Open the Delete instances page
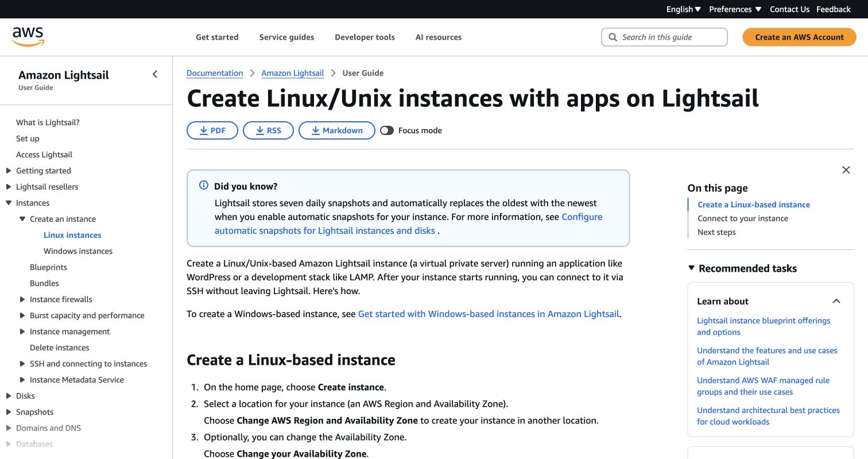The image size is (868, 459). (x=60, y=348)
